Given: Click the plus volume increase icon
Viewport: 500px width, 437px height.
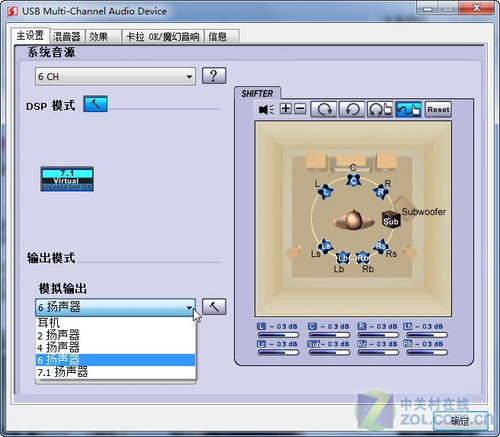Looking at the screenshot, I should (x=286, y=109).
